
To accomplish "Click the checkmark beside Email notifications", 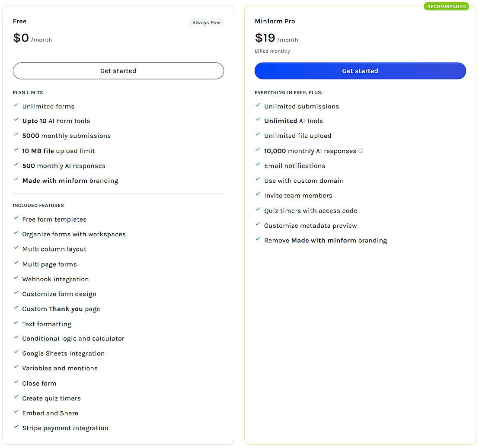I will (258, 165).
